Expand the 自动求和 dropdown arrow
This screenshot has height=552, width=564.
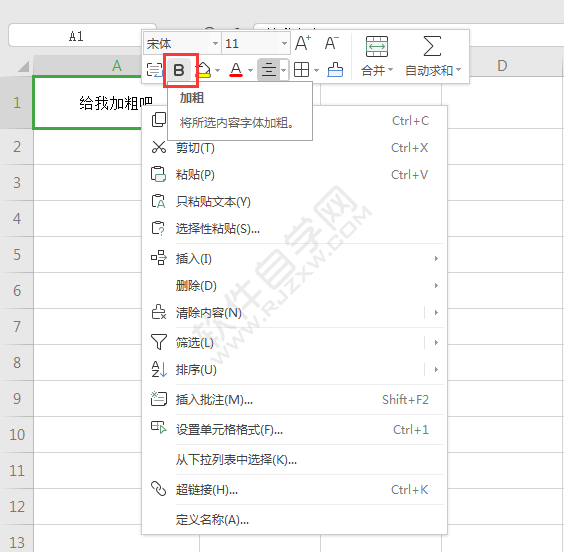(x=458, y=70)
